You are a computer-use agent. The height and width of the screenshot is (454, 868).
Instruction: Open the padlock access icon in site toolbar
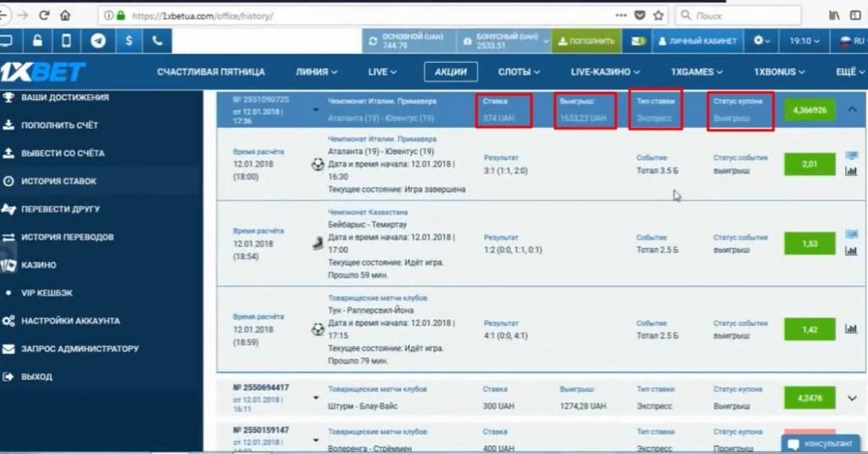37,41
